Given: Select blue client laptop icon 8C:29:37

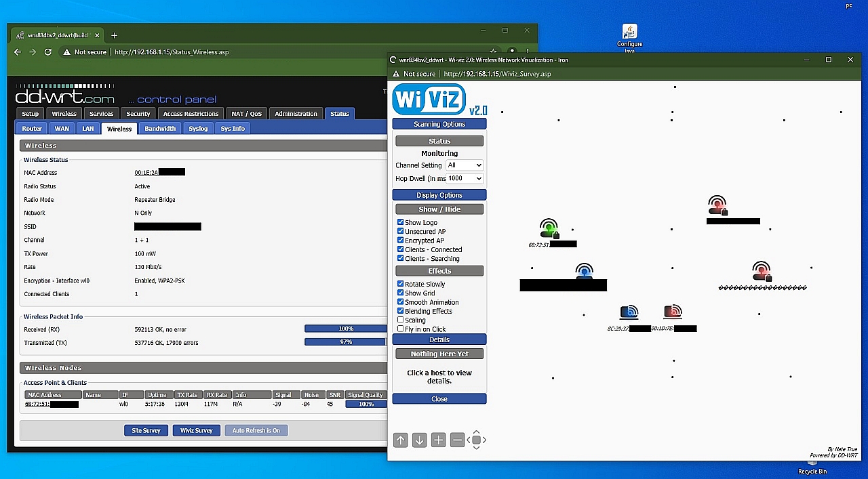Looking at the screenshot, I should [x=629, y=312].
